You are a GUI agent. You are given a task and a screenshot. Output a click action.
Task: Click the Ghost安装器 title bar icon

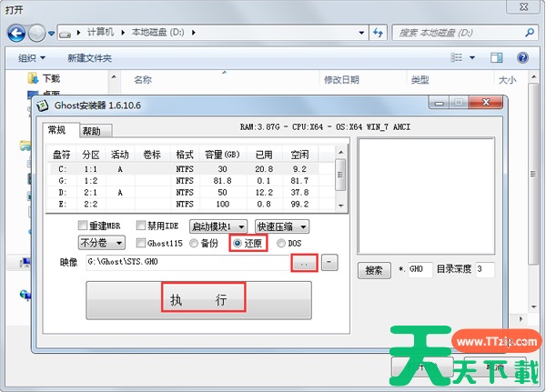(43, 106)
